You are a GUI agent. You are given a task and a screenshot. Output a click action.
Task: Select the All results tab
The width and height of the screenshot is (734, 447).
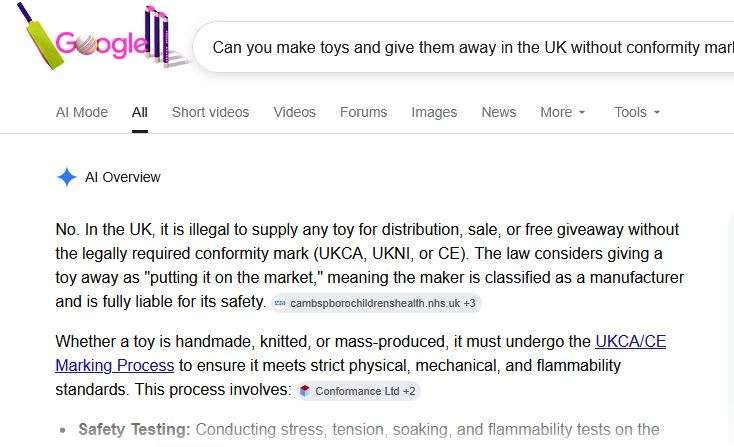coord(139,112)
